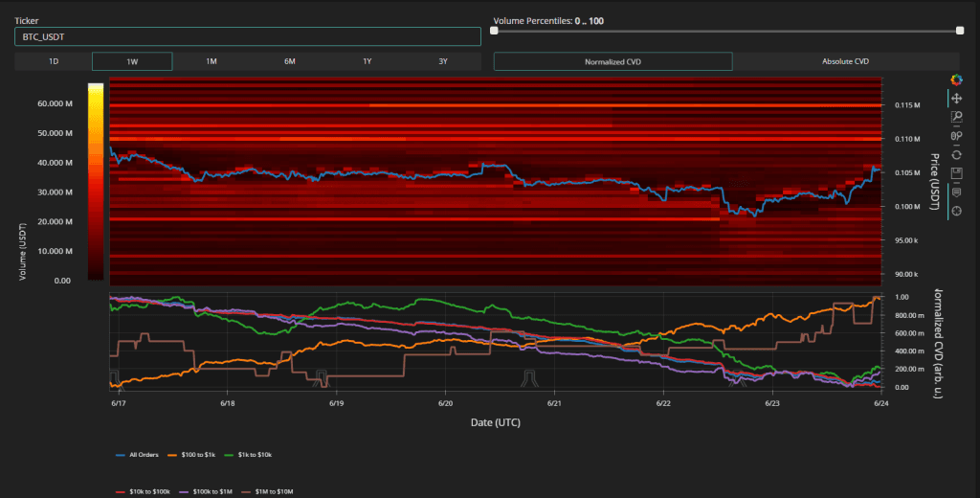Click the 6/21 date axis label
980x498 pixels.
(554, 403)
